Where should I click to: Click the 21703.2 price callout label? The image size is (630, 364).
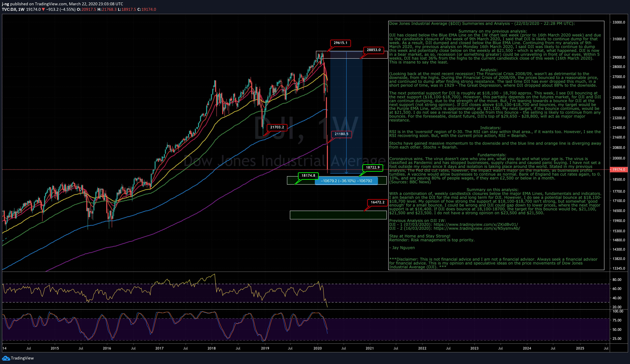click(x=277, y=127)
